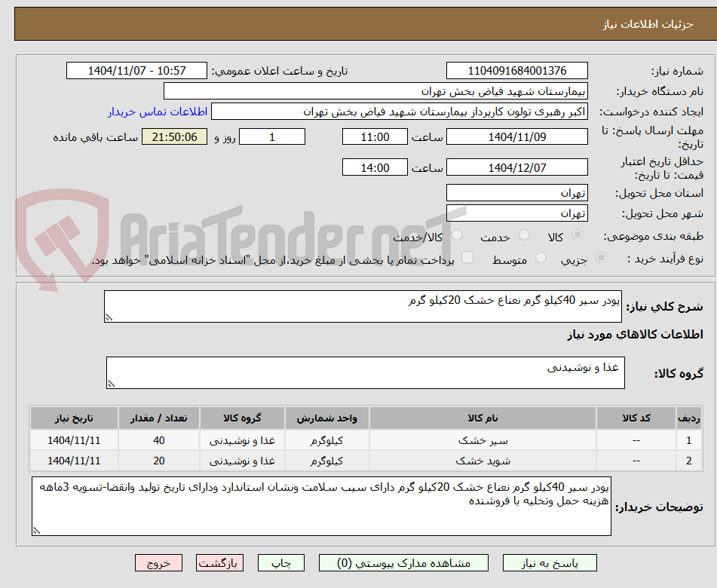Click the شرح کلی نیاز text area
The height and width of the screenshot is (588, 717).
tap(363, 306)
